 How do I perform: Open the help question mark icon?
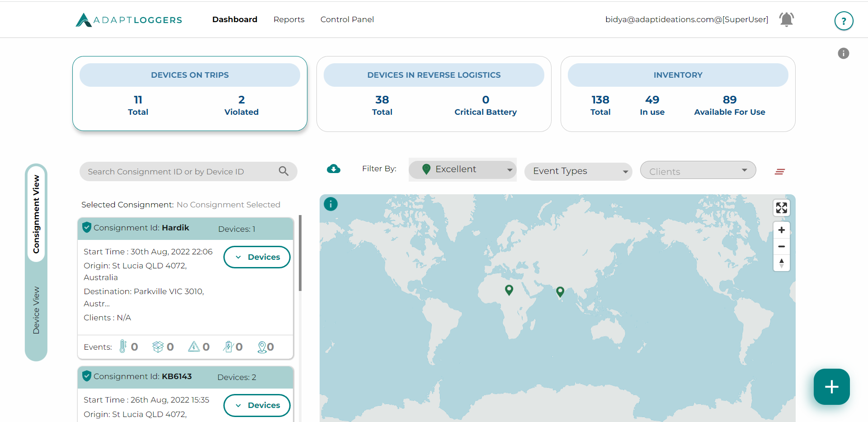click(x=844, y=21)
